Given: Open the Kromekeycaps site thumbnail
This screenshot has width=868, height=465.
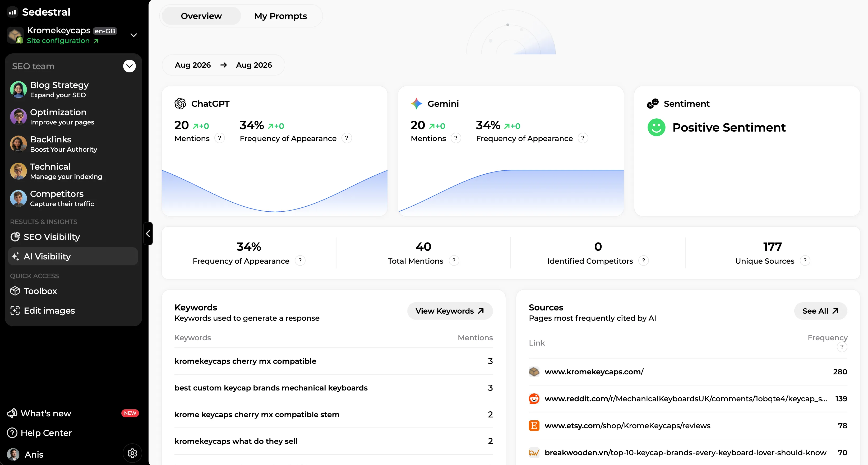Looking at the screenshot, I should pos(15,35).
